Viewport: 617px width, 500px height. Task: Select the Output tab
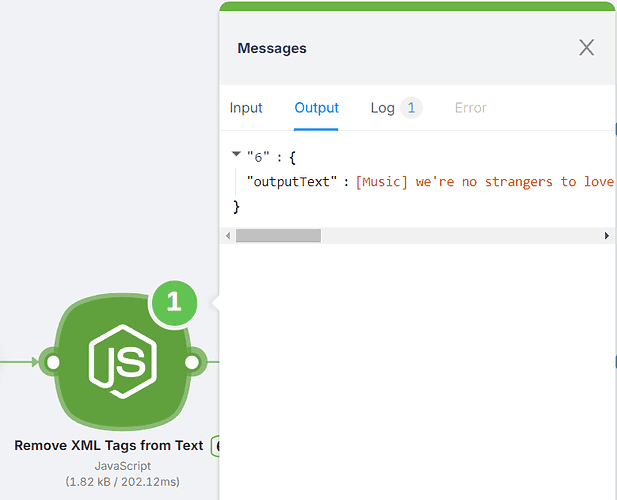point(316,108)
